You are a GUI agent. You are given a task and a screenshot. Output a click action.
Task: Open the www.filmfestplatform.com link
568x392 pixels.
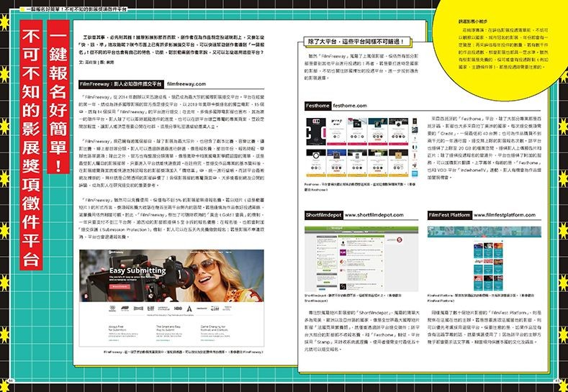pos(505,215)
